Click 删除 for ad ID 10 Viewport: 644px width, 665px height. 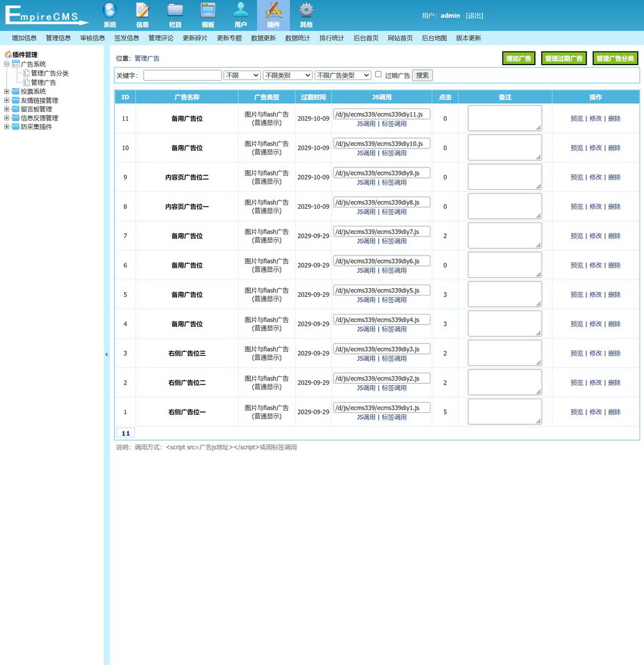pos(614,148)
